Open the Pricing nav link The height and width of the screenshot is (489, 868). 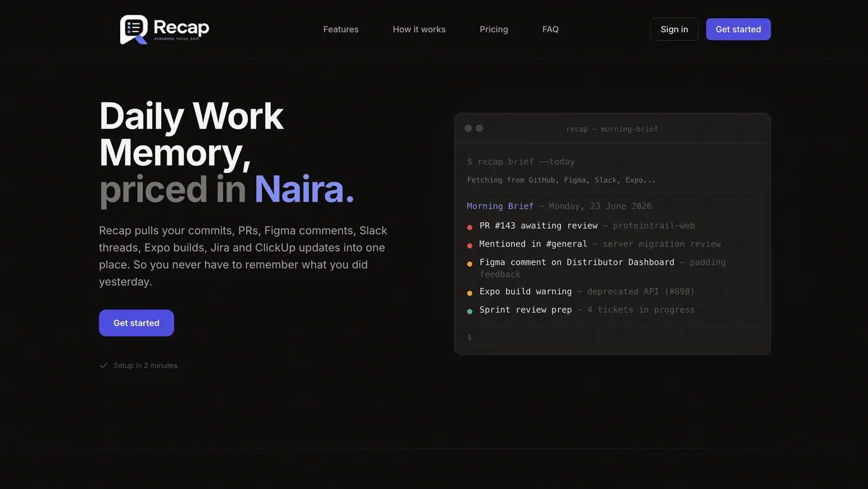tap(494, 29)
